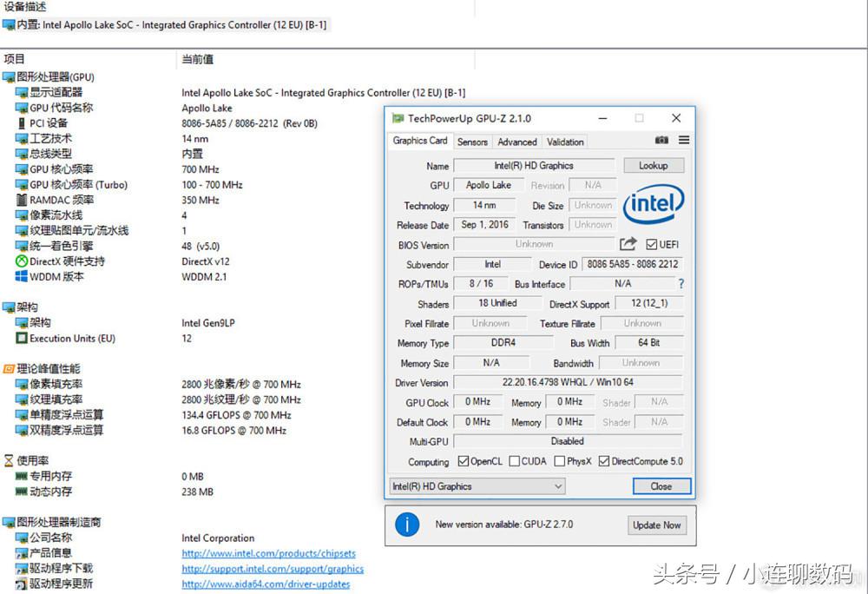
Task: Click the Memory Type DDR4 field
Action: pyautogui.click(x=503, y=343)
